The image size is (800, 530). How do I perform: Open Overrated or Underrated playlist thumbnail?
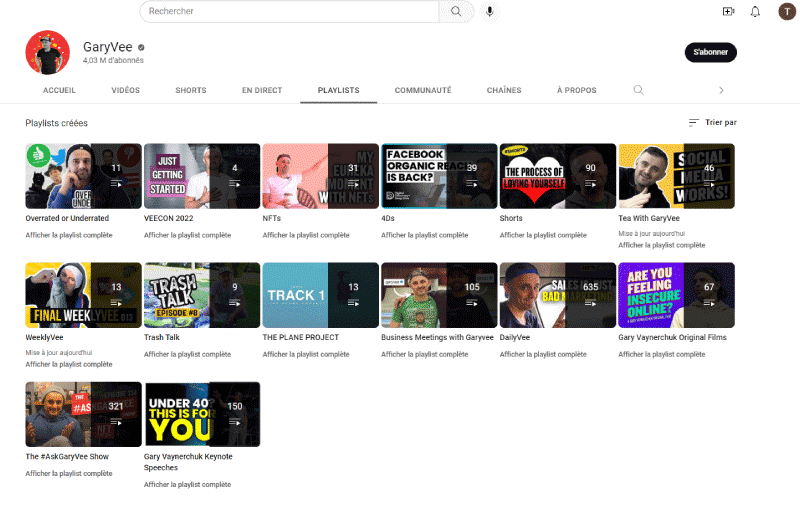[84, 176]
